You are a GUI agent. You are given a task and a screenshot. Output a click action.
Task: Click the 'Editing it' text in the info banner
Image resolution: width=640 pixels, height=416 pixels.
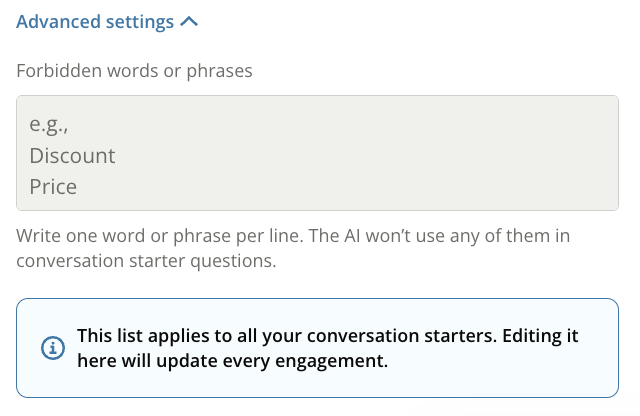tap(538, 336)
